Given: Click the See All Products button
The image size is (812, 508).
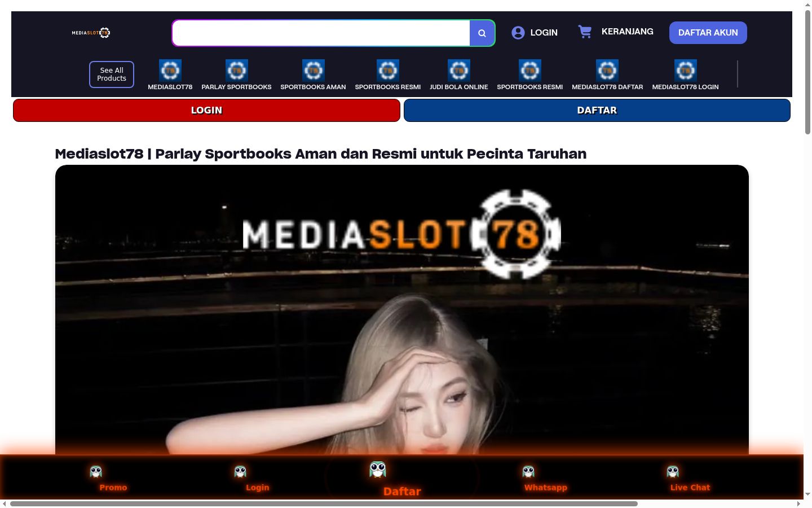Looking at the screenshot, I should (x=112, y=75).
